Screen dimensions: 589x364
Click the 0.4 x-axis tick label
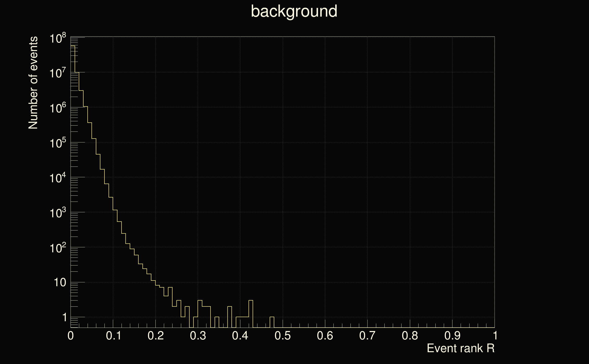pyautogui.click(x=240, y=336)
